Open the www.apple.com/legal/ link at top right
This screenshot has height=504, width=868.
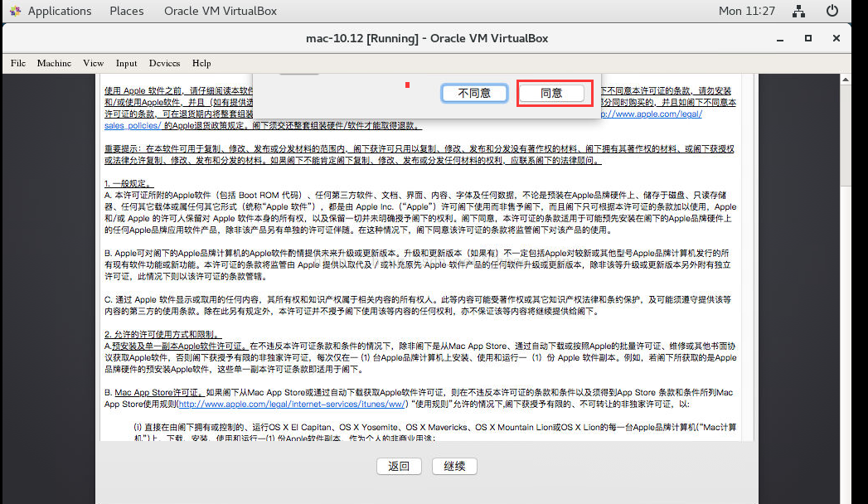tap(652, 114)
